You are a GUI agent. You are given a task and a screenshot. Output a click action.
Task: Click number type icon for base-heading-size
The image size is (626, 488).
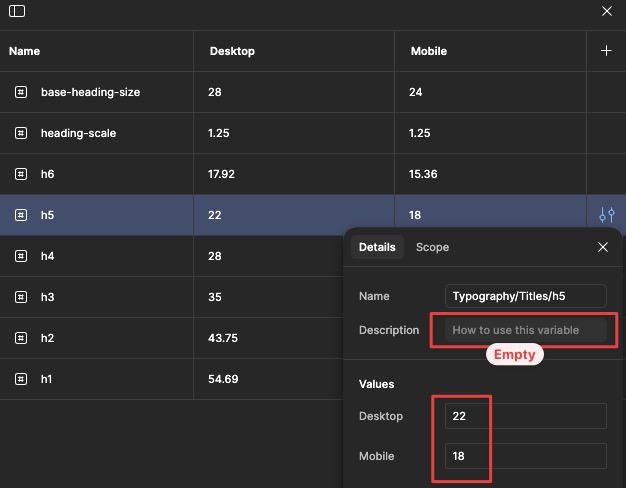[21, 92]
